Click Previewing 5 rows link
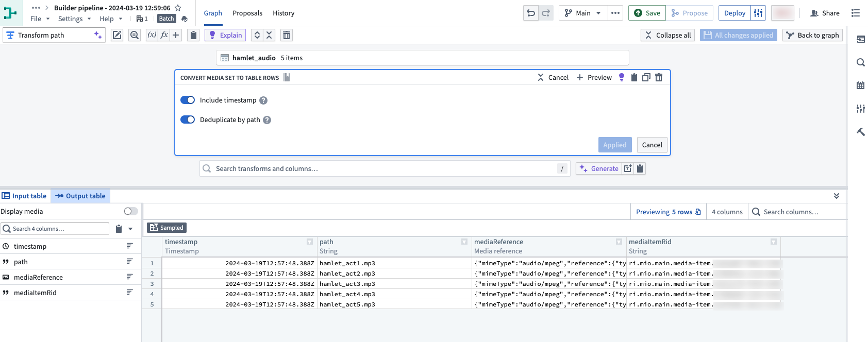The height and width of the screenshot is (342, 868). click(668, 212)
